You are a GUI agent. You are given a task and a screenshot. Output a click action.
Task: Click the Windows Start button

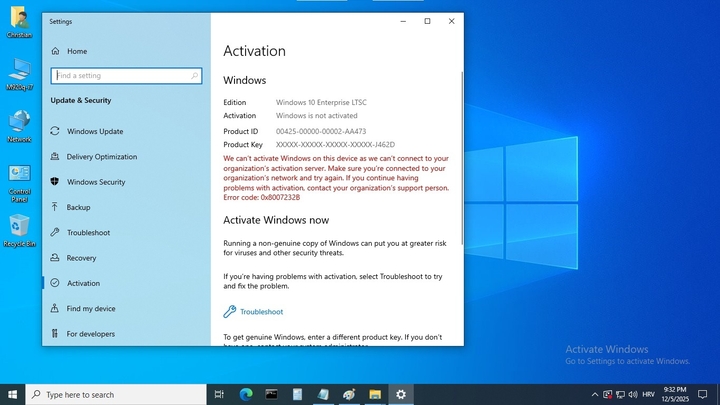click(x=13, y=395)
